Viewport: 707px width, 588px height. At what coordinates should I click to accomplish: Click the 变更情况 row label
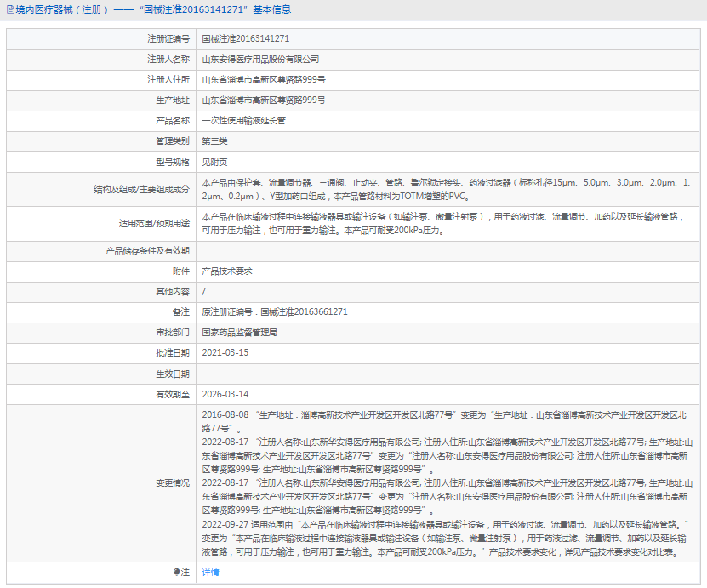tap(173, 483)
